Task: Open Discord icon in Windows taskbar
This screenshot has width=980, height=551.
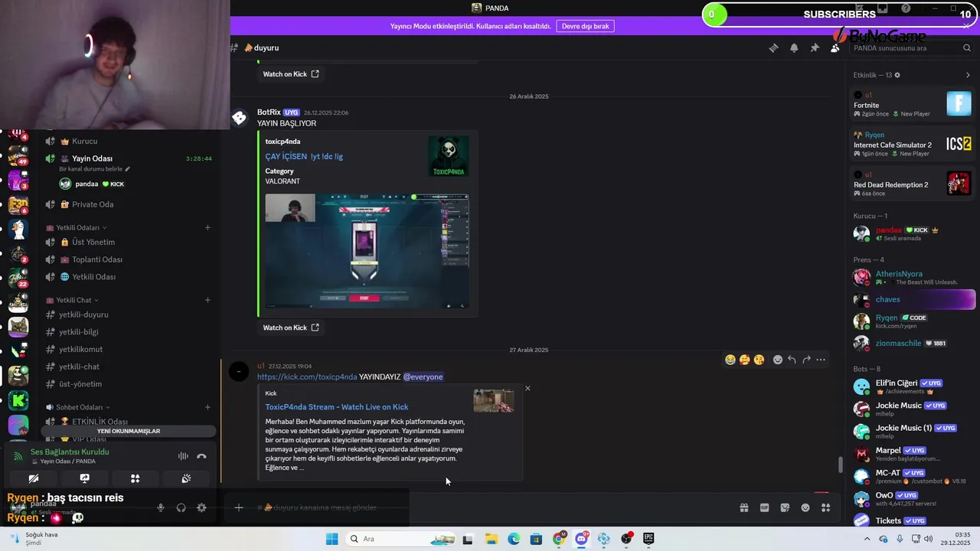Action: click(x=581, y=539)
